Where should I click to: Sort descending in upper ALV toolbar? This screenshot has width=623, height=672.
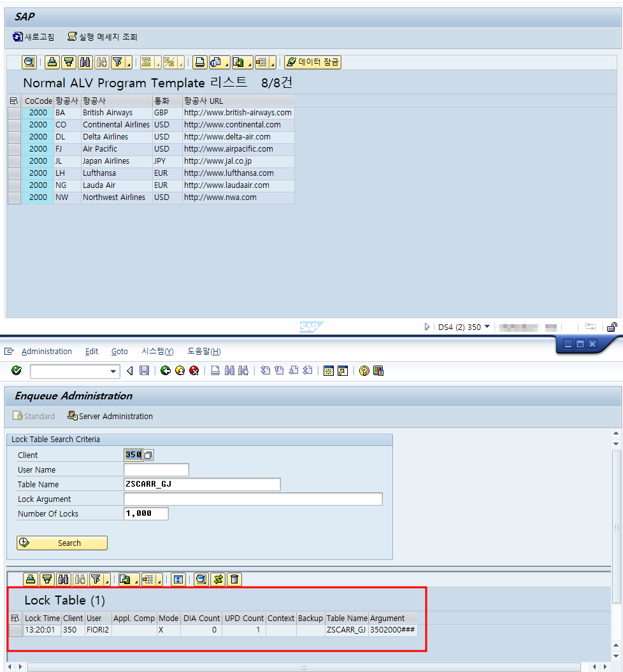tap(69, 62)
